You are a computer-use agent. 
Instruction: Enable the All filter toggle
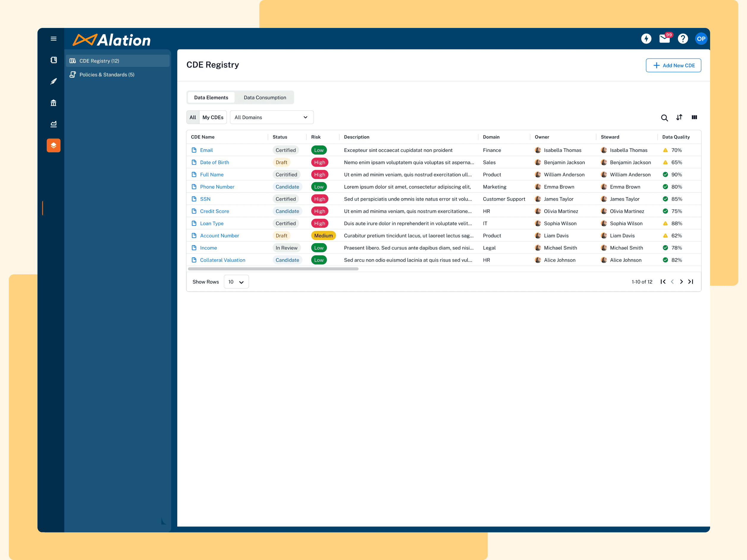click(x=193, y=117)
